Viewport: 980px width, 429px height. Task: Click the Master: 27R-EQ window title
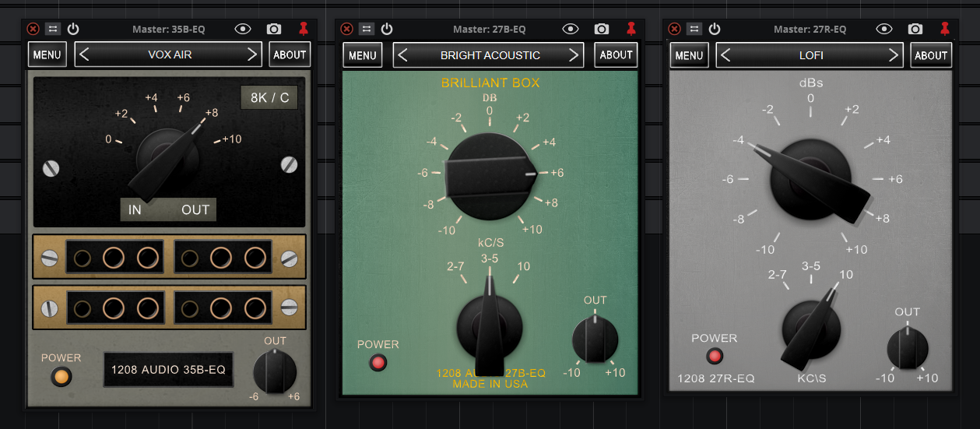point(810,30)
